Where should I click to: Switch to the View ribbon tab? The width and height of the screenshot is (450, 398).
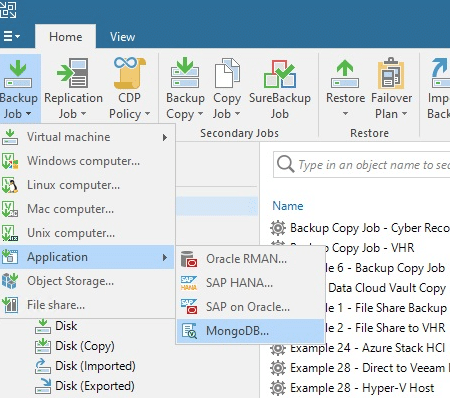[122, 37]
